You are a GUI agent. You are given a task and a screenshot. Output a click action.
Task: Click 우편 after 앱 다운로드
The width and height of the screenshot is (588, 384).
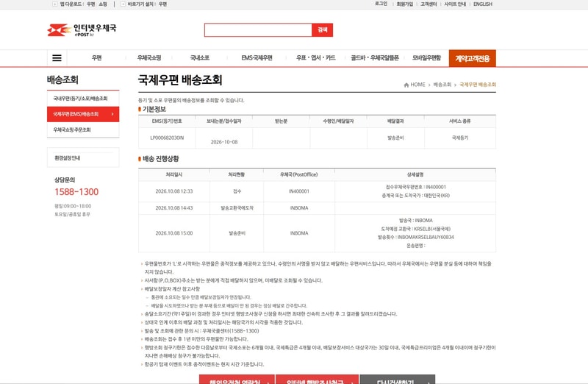point(91,4)
